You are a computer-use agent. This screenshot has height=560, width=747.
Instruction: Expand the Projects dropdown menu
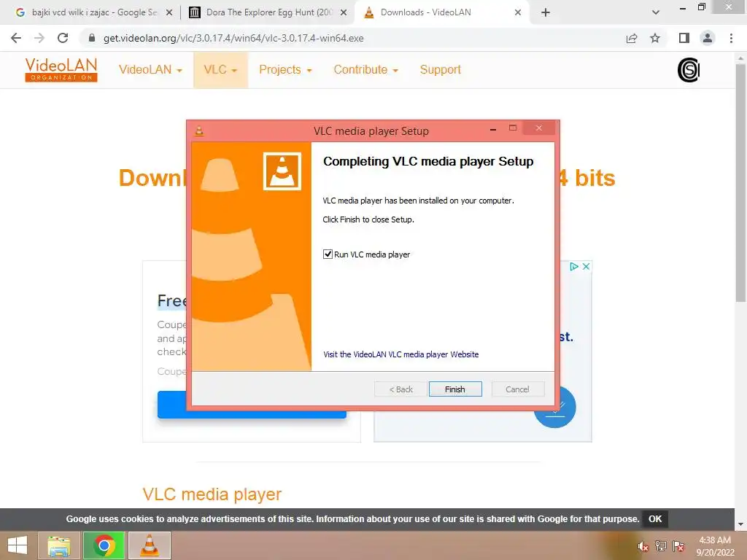285,69
